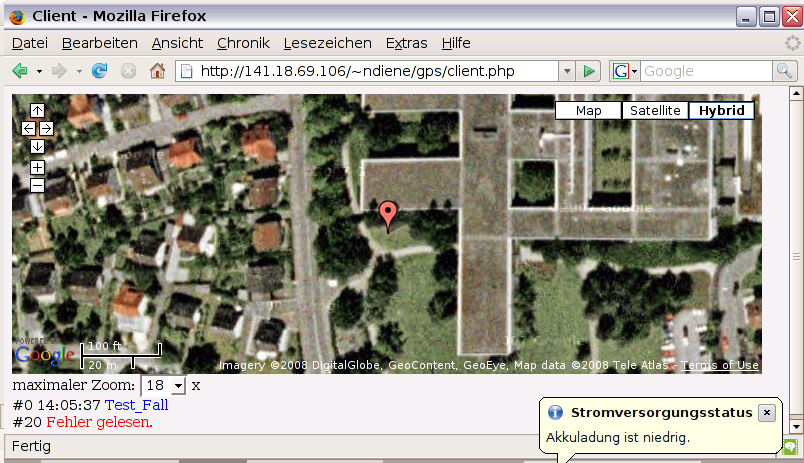Pan the map down with the arrow
Image resolution: width=804 pixels, height=463 pixels.
click(37, 147)
